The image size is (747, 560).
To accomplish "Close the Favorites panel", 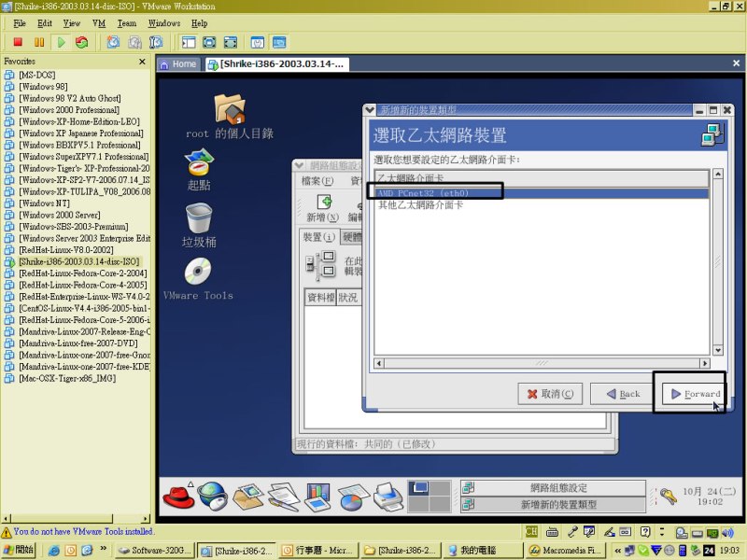I will (x=142, y=62).
